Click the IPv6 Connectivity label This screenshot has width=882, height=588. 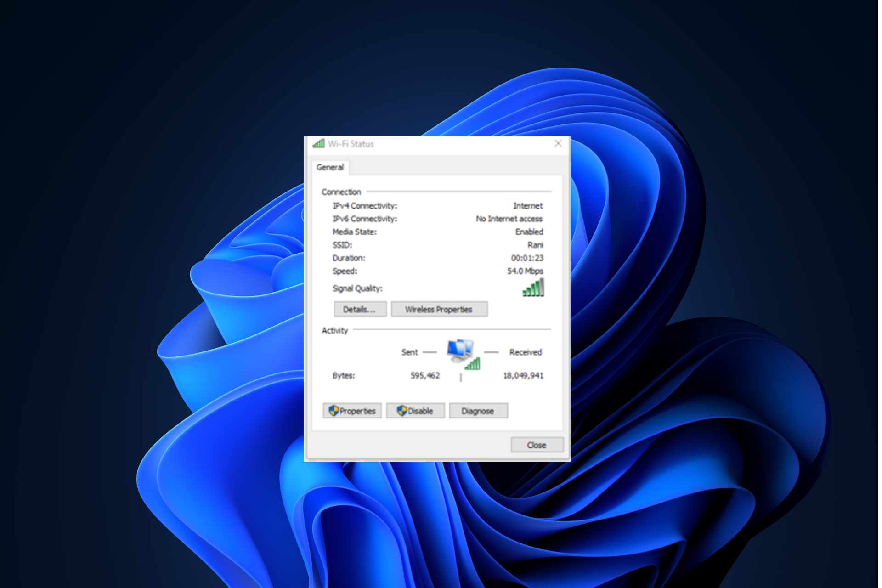tap(365, 219)
